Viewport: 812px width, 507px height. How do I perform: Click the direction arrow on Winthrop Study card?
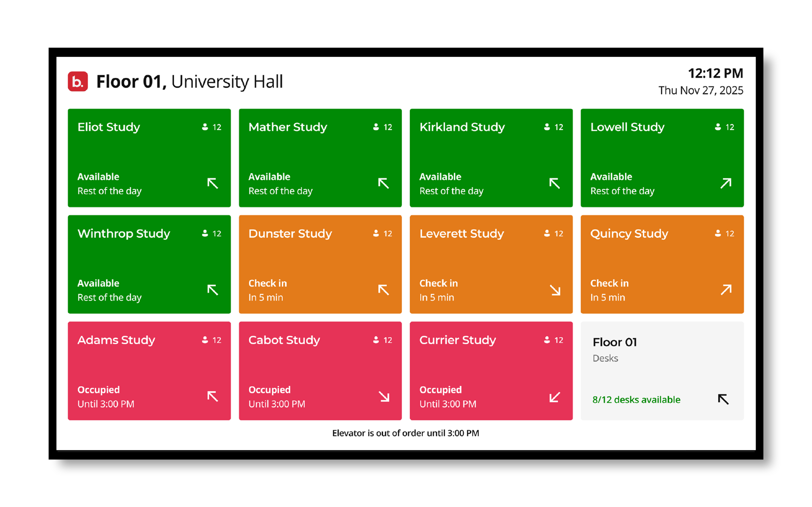[x=213, y=290]
